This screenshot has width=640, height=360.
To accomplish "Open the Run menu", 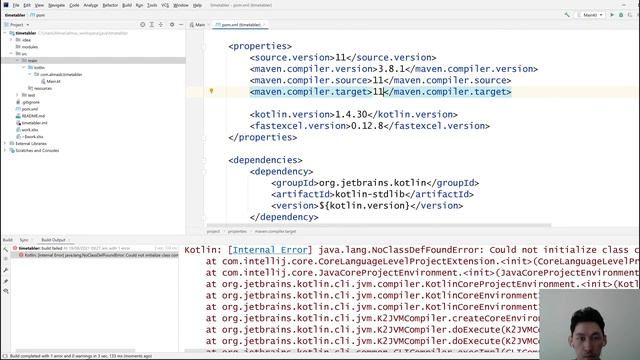I will 139,5.
